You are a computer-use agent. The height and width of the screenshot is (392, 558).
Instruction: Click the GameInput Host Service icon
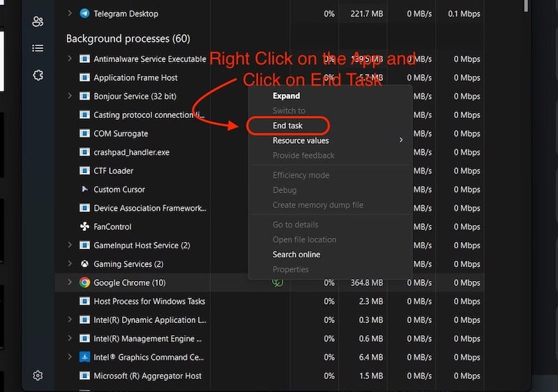[84, 245]
